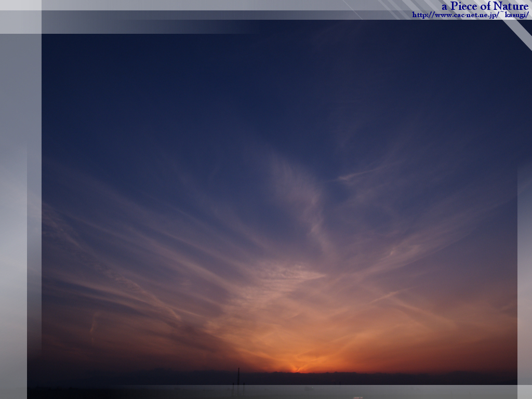
Task: Click the setting sun on the horizon
Action: tap(296, 369)
